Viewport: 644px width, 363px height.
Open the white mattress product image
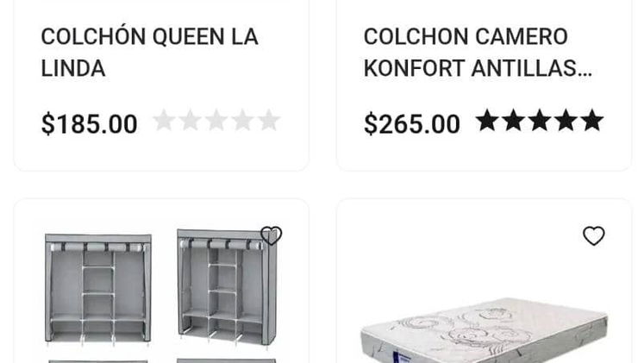pos(484,330)
